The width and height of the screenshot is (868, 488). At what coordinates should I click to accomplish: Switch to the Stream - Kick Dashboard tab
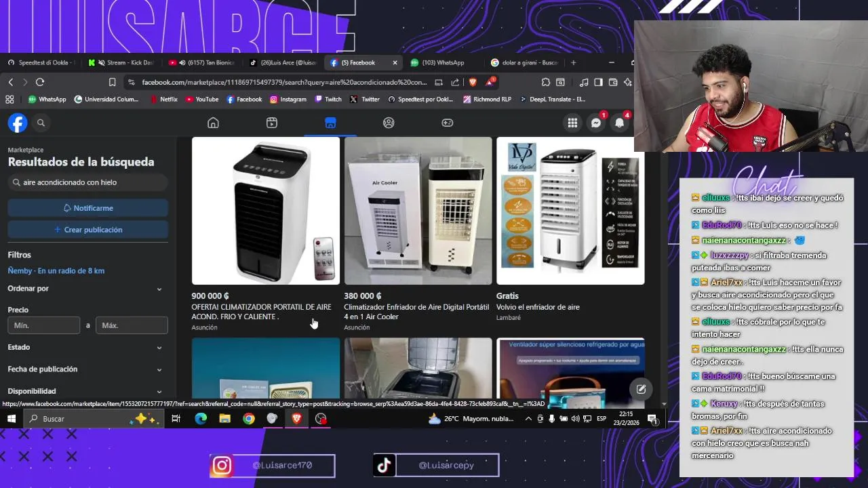[122, 62]
